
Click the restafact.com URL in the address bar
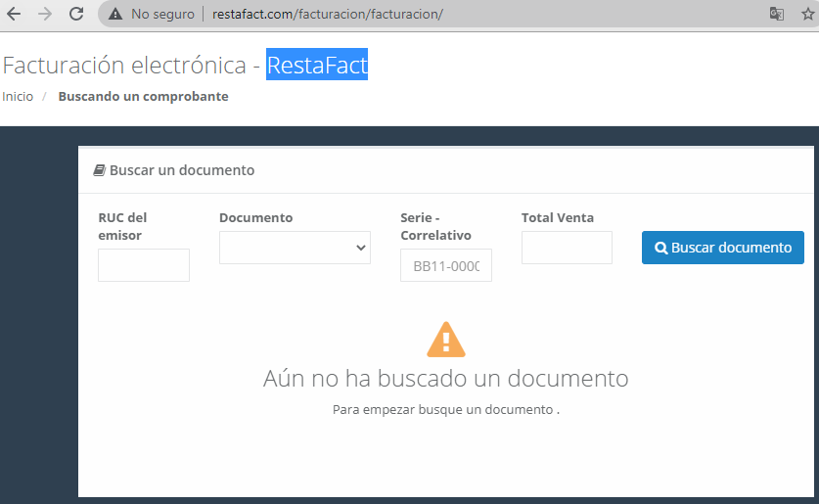(328, 14)
